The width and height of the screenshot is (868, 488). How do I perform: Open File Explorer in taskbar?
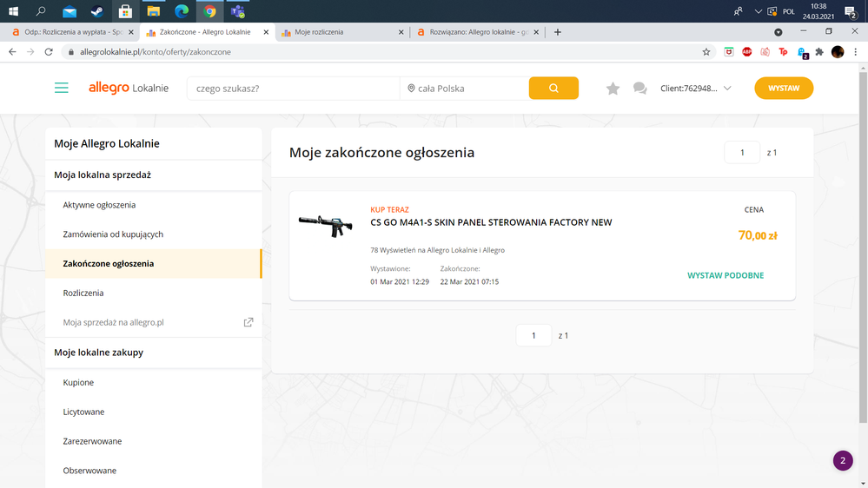tap(153, 11)
